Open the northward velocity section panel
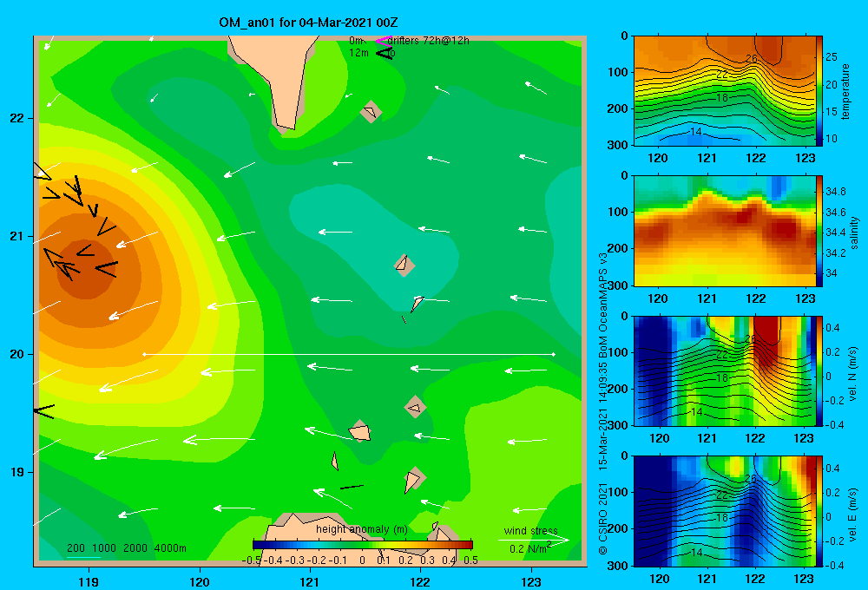868x590 pixels. click(x=725, y=370)
